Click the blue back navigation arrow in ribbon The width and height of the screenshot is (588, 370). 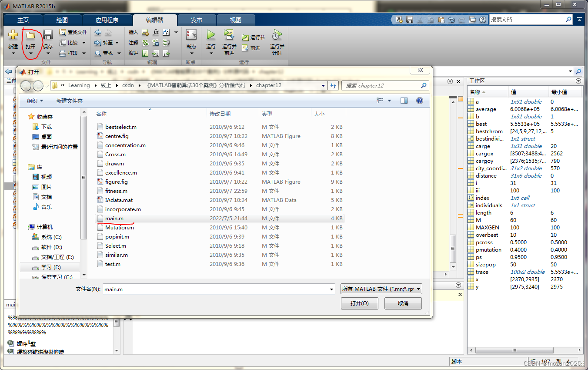(x=98, y=32)
